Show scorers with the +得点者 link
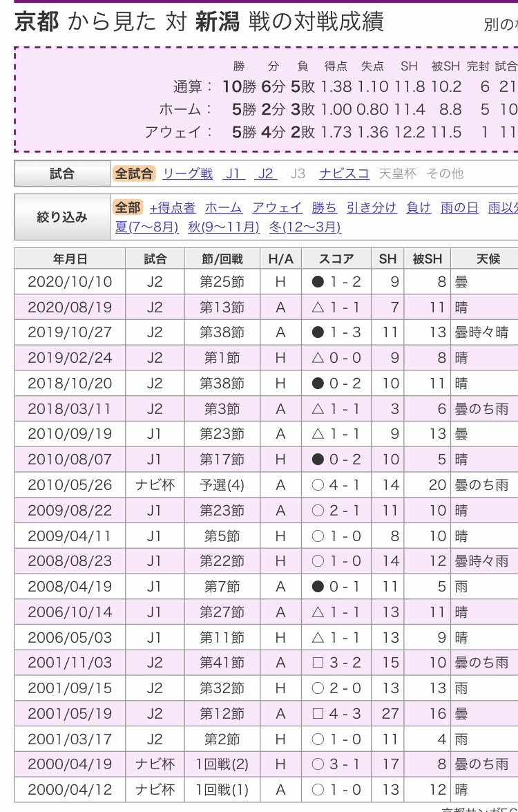 pyautogui.click(x=172, y=207)
